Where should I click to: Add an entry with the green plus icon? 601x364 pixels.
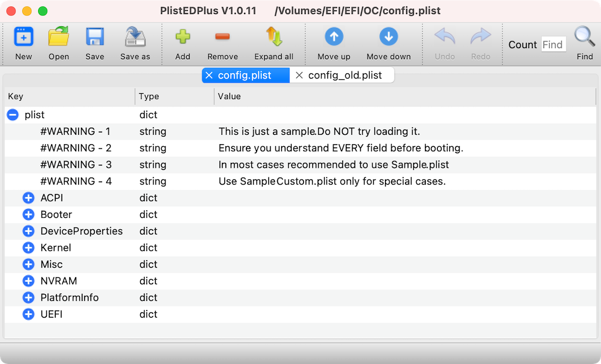point(183,37)
